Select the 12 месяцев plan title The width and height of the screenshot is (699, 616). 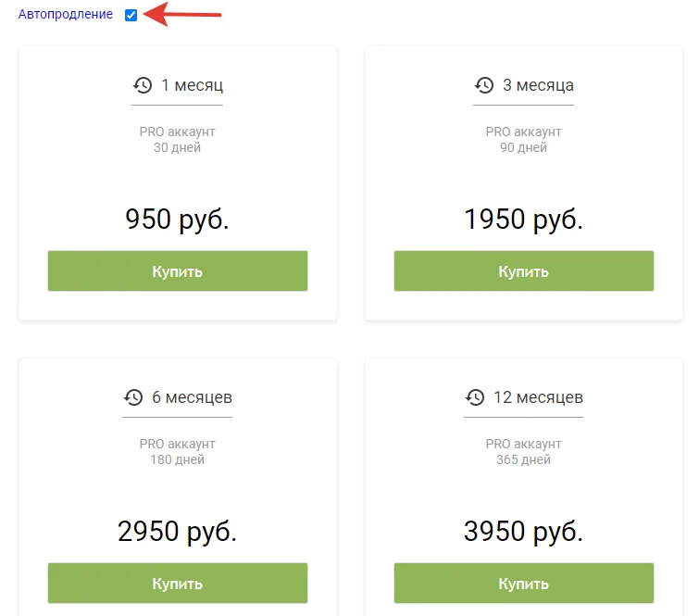coord(538,397)
